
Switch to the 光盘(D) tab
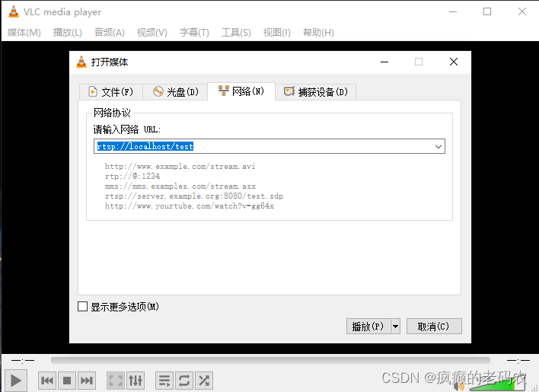point(175,92)
